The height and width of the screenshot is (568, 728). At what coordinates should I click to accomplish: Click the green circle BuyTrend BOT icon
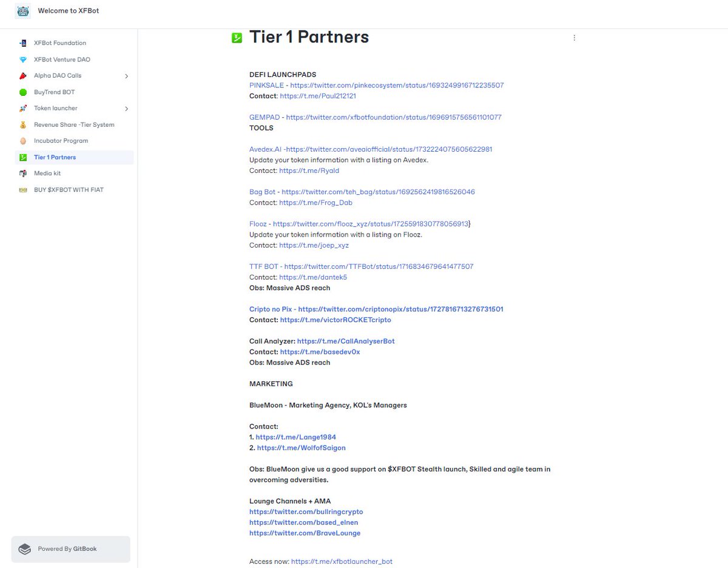[x=23, y=92]
